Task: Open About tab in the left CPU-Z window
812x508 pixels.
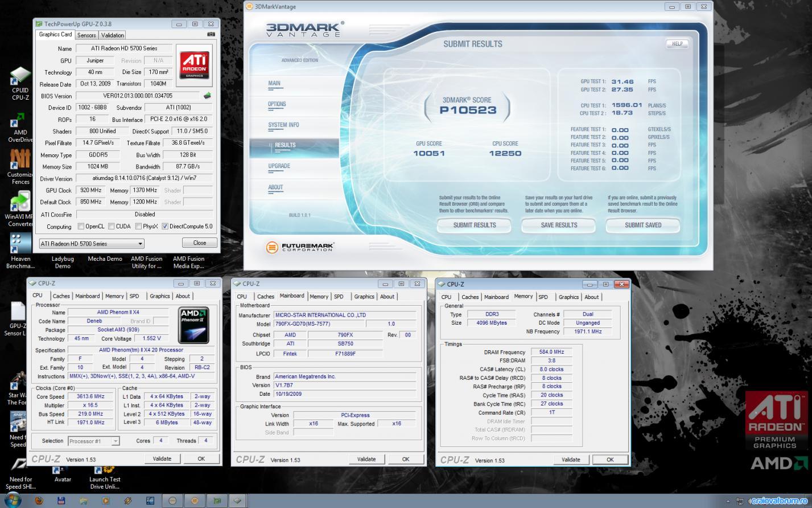Action: click(x=183, y=296)
